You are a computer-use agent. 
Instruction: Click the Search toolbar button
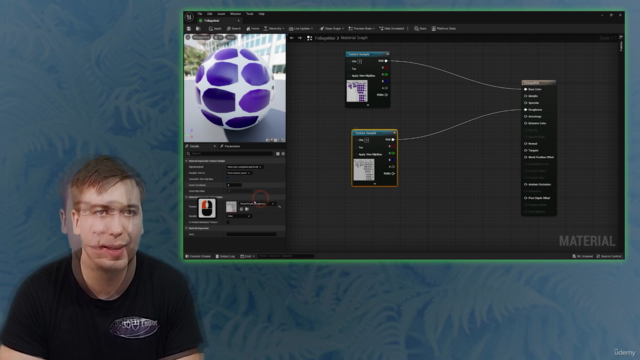click(234, 29)
